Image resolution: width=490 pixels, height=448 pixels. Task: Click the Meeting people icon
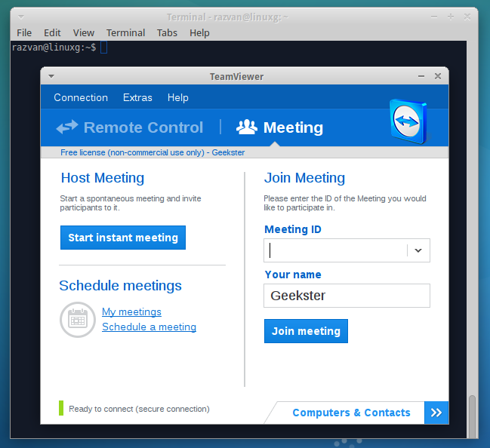(247, 127)
